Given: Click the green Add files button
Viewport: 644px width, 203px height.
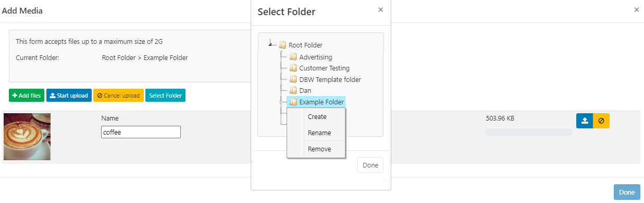Looking at the screenshot, I should pyautogui.click(x=27, y=95).
